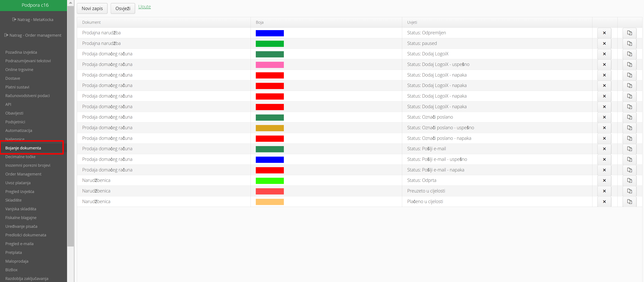This screenshot has width=644, height=282.
Task: Click the Osvježi refresh button
Action: 123,9
